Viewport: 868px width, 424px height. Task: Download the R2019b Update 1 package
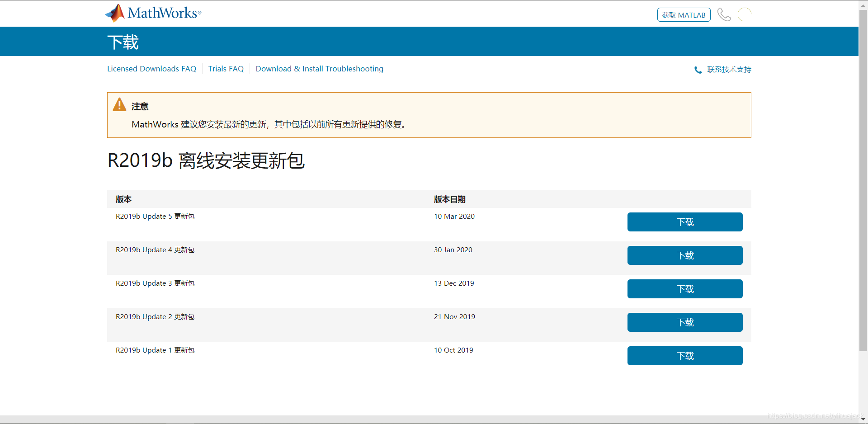(x=684, y=356)
